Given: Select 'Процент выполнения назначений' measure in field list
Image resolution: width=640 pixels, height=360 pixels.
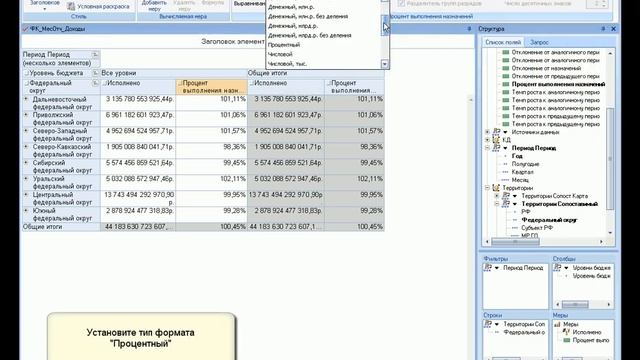Looking at the screenshot, I should point(558,84).
